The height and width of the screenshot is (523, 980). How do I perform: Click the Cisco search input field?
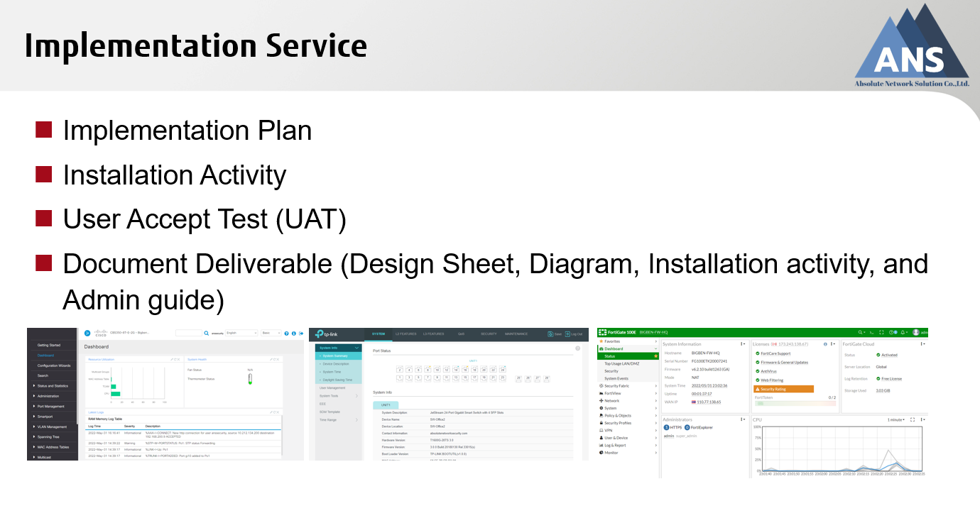coord(188,333)
